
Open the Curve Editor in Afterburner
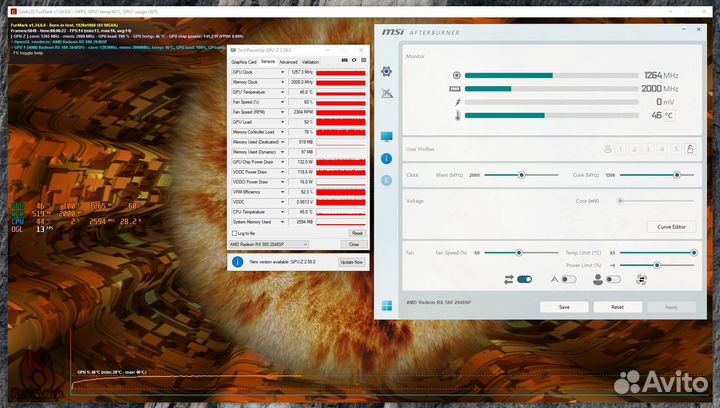coord(671,227)
